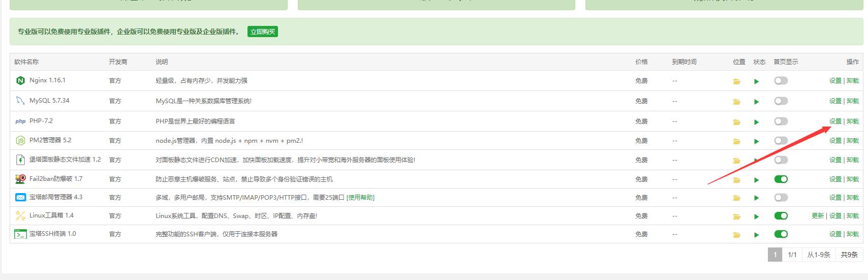
Task: Open the Nginx install folder location
Action: pyautogui.click(x=736, y=81)
